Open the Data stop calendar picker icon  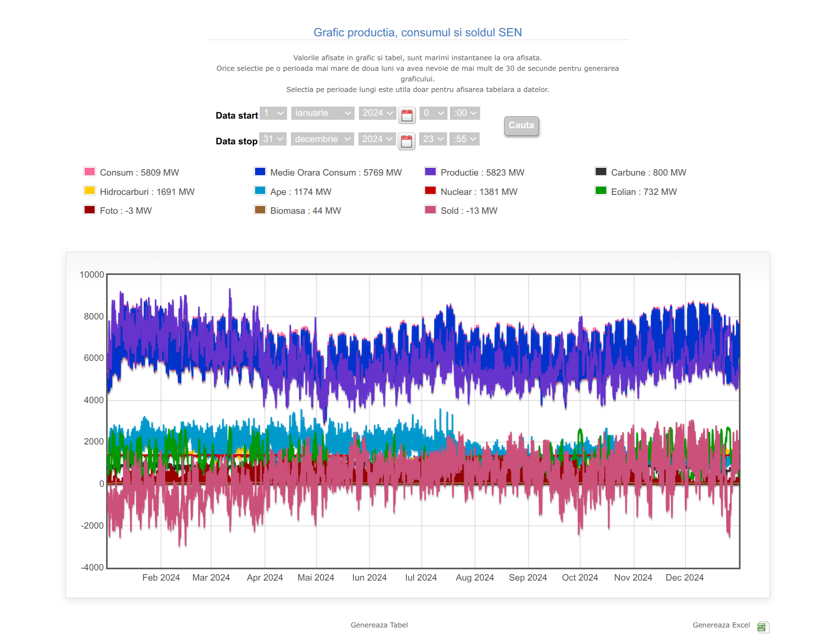click(406, 141)
